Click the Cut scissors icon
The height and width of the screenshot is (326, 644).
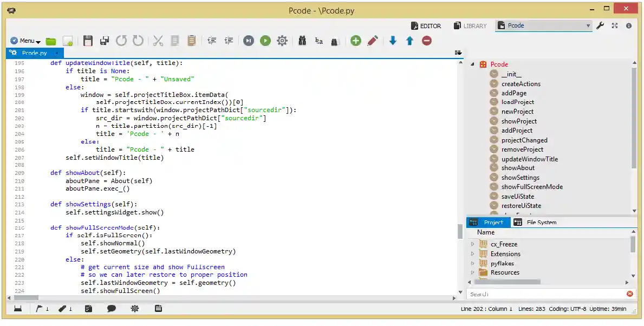coord(158,41)
